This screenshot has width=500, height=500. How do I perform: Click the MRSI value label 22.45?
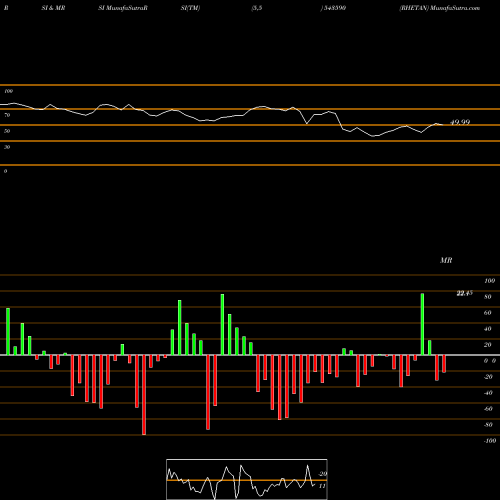[x=464, y=293]
